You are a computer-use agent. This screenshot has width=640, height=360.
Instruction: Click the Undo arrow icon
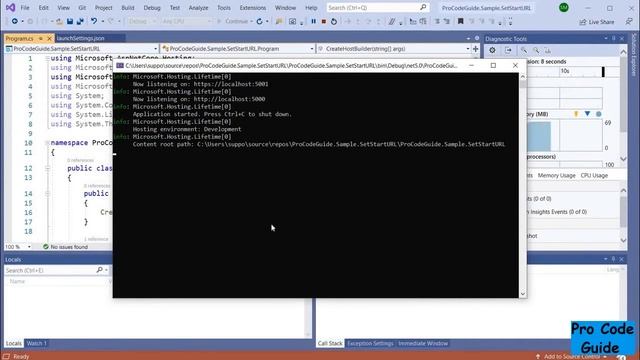click(94, 21)
